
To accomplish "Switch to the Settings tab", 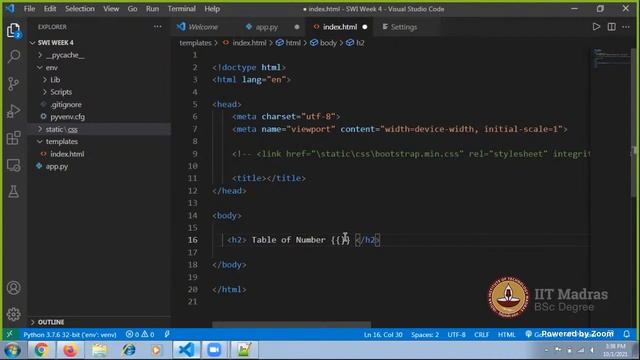I will click(x=404, y=27).
